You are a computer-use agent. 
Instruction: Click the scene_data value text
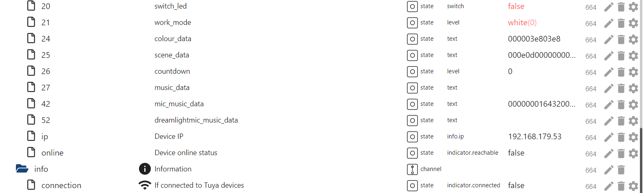pyautogui.click(x=541, y=55)
